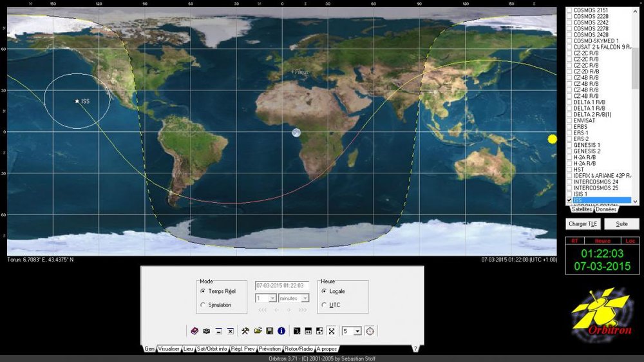Select the UTC time radio button

coord(324,305)
